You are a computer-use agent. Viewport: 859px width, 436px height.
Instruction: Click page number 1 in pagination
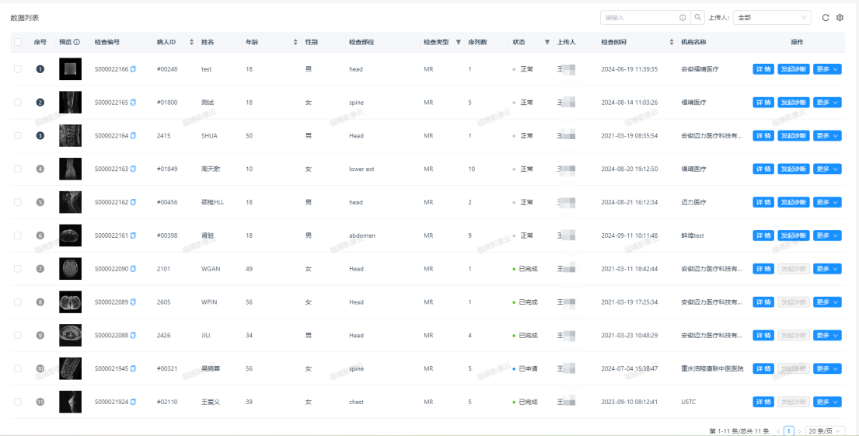pos(789,430)
